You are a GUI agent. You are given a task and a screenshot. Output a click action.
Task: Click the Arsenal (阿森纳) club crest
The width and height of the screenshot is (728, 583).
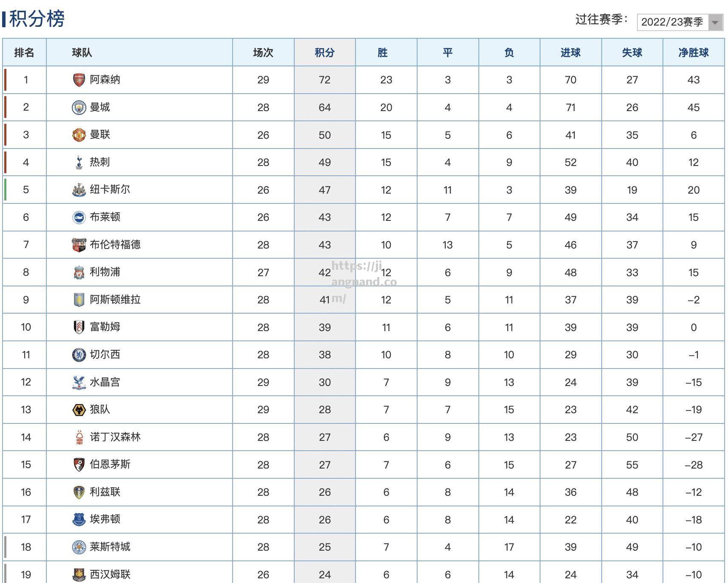pos(79,80)
